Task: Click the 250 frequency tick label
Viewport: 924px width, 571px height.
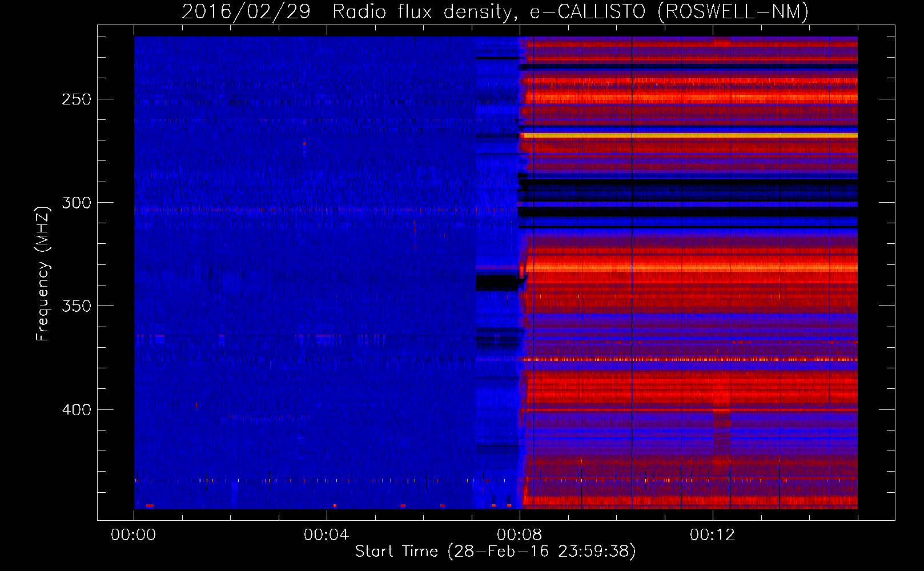Action: pos(77,99)
